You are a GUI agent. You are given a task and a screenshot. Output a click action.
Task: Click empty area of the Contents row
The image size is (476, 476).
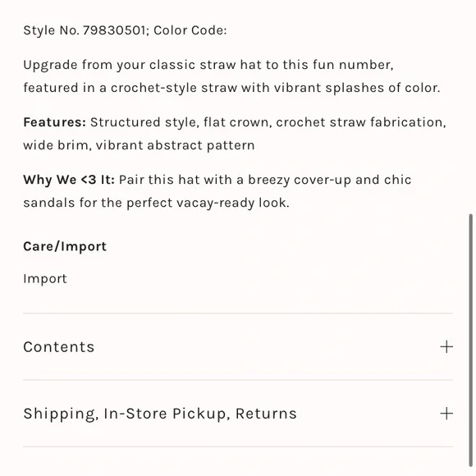click(x=268, y=346)
